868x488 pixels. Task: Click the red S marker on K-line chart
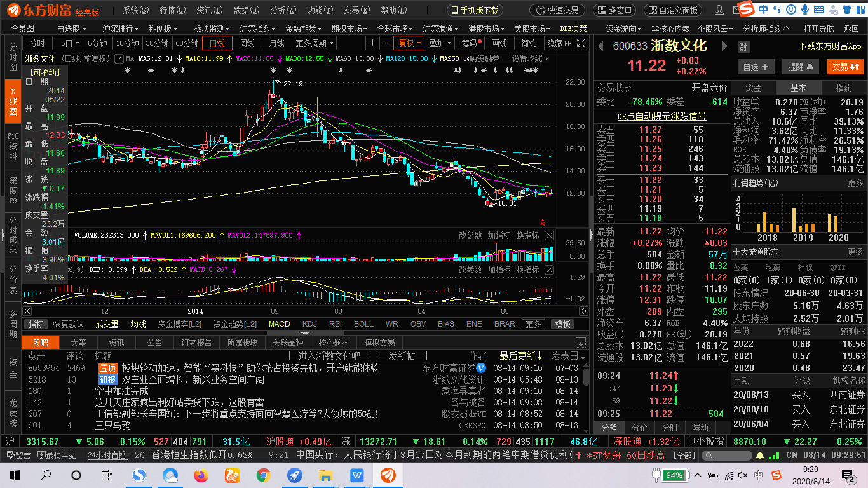pyautogui.click(x=542, y=223)
